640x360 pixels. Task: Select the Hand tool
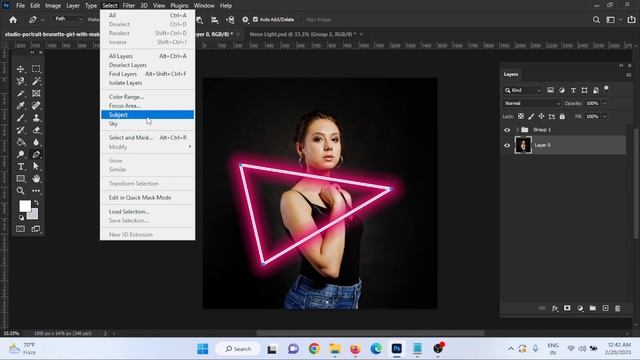tap(36, 179)
